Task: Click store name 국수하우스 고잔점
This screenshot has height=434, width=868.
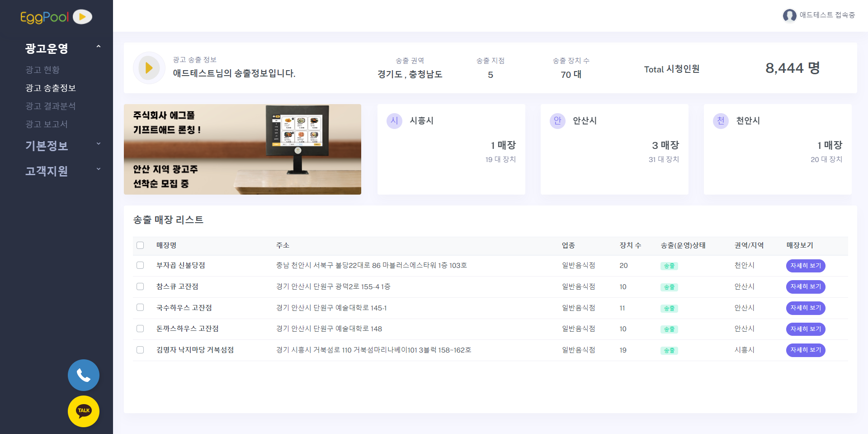Action: tap(184, 308)
